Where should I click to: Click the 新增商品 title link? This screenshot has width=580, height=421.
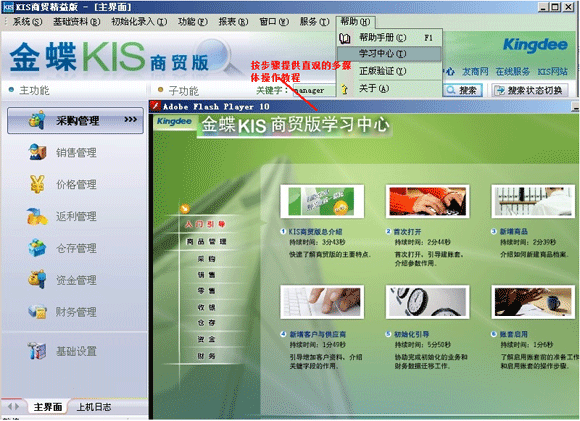click(513, 232)
